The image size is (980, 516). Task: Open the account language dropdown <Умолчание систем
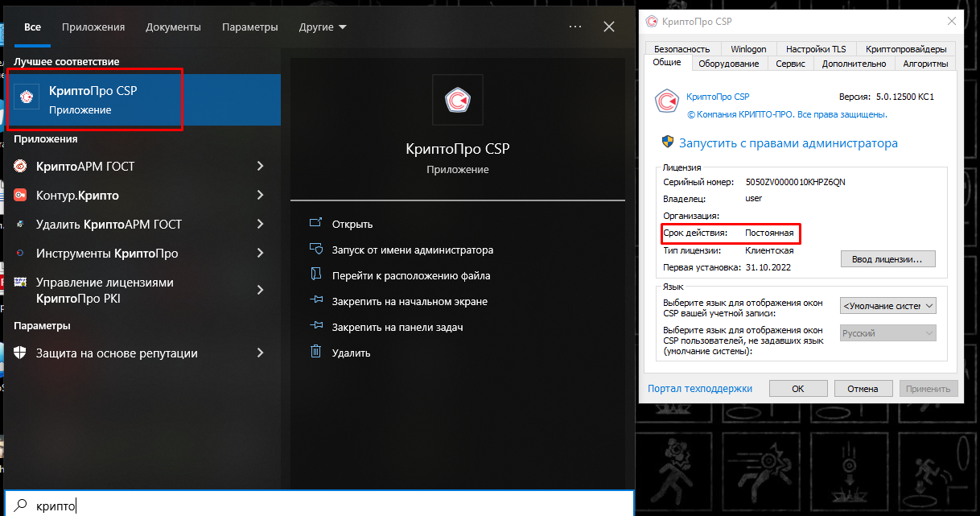point(888,306)
